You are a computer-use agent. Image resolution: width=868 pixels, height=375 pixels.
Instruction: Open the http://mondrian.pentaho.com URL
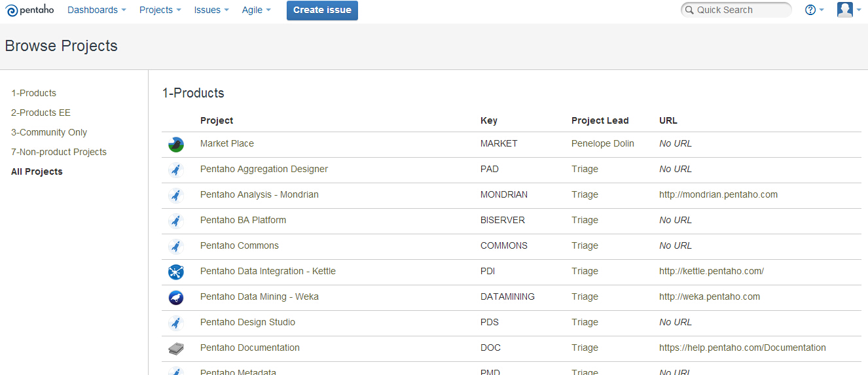pyautogui.click(x=718, y=194)
